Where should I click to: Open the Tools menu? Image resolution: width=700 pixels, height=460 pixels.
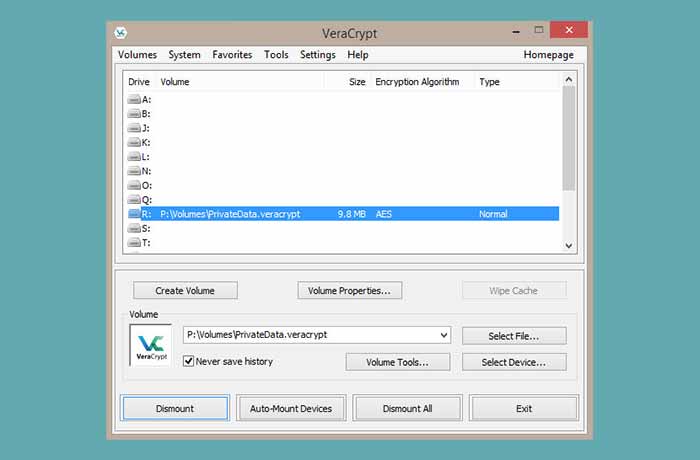[276, 54]
